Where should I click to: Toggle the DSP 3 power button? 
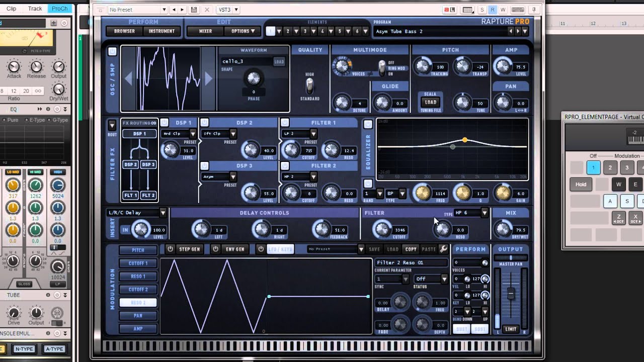click(x=204, y=165)
